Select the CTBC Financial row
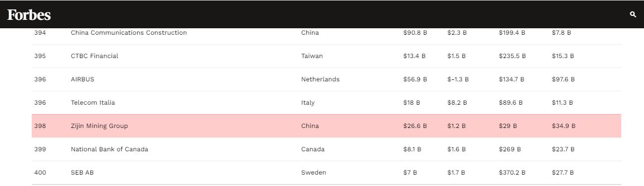Viewport: 644px width, 186px height. coord(326,56)
